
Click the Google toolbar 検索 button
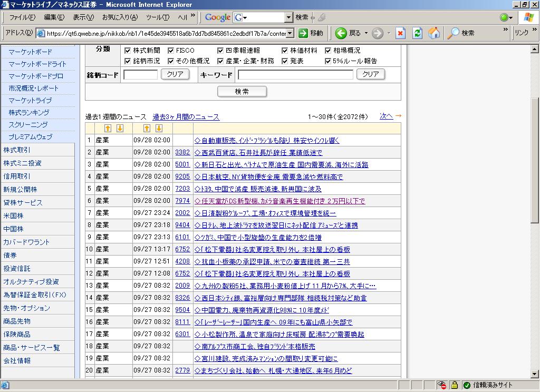[x=302, y=17]
